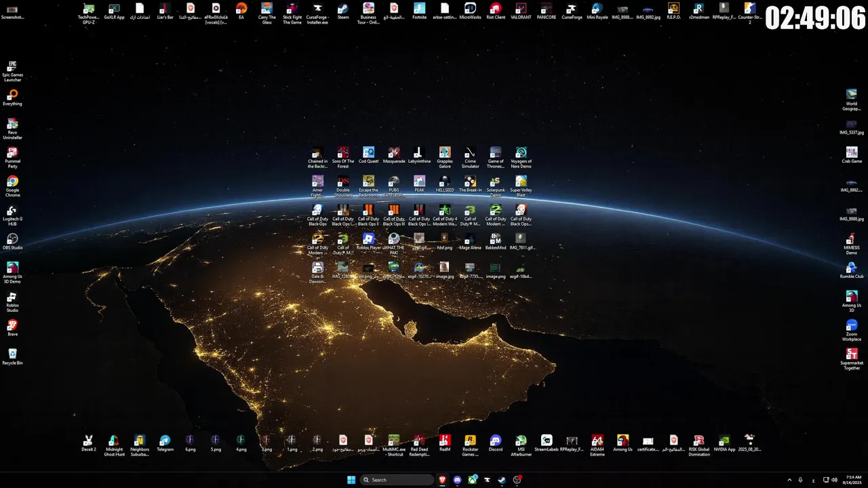Select the Steam icon on the desktop
The height and width of the screenshot is (488, 868).
tap(343, 12)
